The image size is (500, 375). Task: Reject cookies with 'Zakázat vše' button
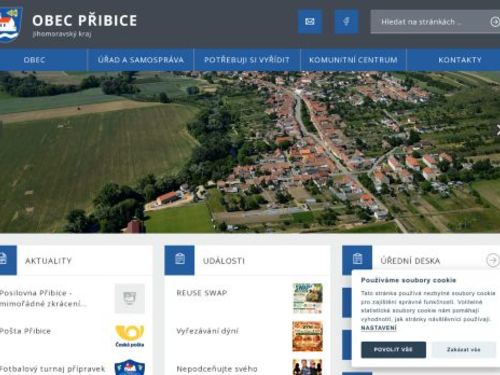464,350
